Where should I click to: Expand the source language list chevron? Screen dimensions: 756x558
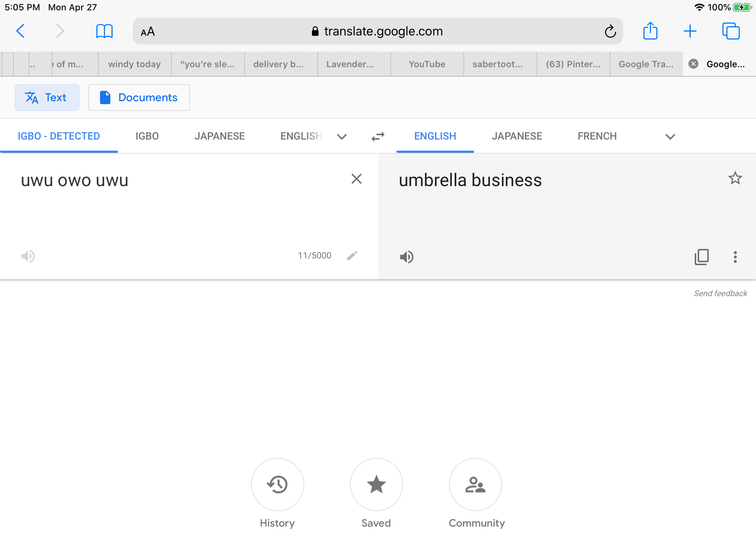342,137
